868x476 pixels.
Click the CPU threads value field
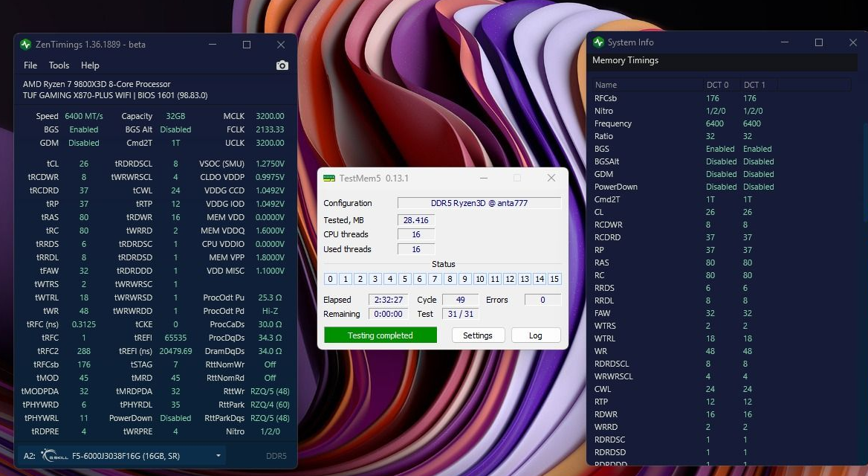point(416,234)
